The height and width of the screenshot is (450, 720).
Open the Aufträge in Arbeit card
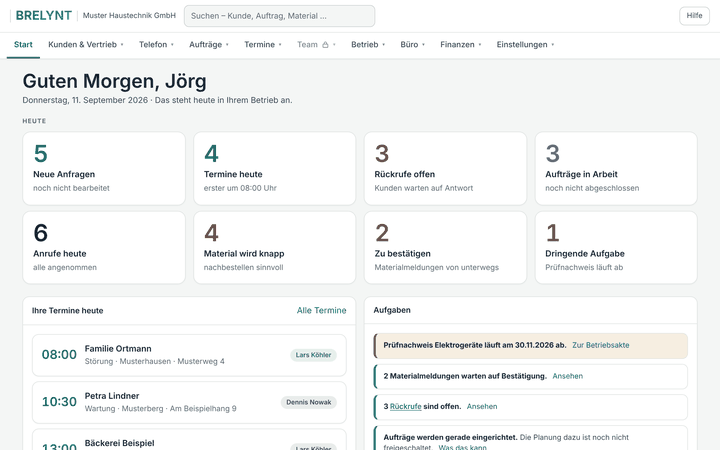click(616, 168)
